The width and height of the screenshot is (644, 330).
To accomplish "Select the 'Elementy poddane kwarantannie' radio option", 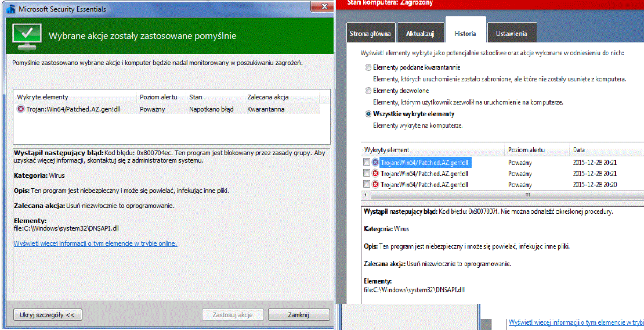I will (368, 67).
